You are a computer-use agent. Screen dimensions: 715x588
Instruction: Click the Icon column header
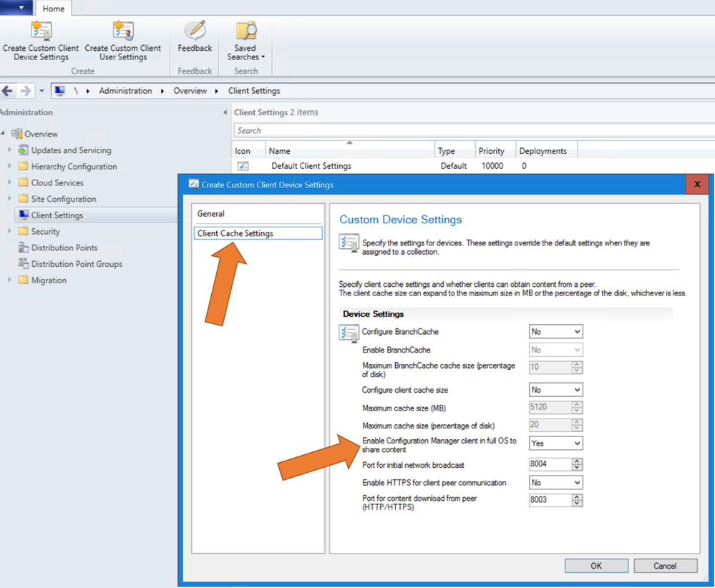pyautogui.click(x=248, y=150)
